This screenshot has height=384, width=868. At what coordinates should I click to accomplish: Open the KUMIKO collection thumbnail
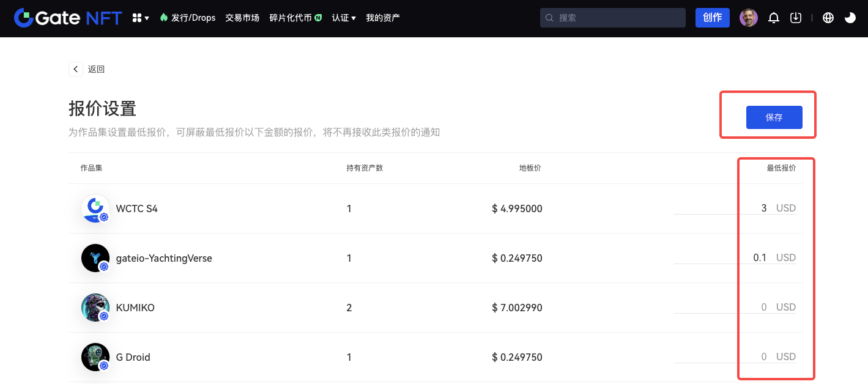[x=95, y=308]
